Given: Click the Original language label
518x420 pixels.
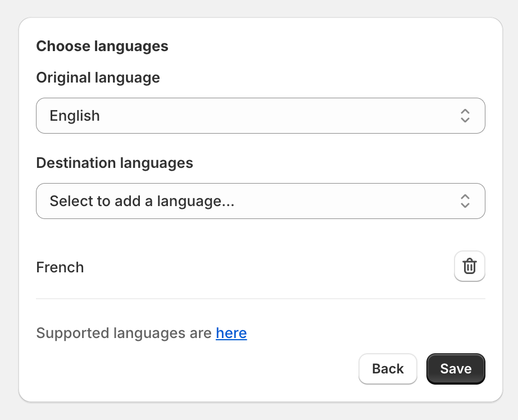Looking at the screenshot, I should coord(98,77).
